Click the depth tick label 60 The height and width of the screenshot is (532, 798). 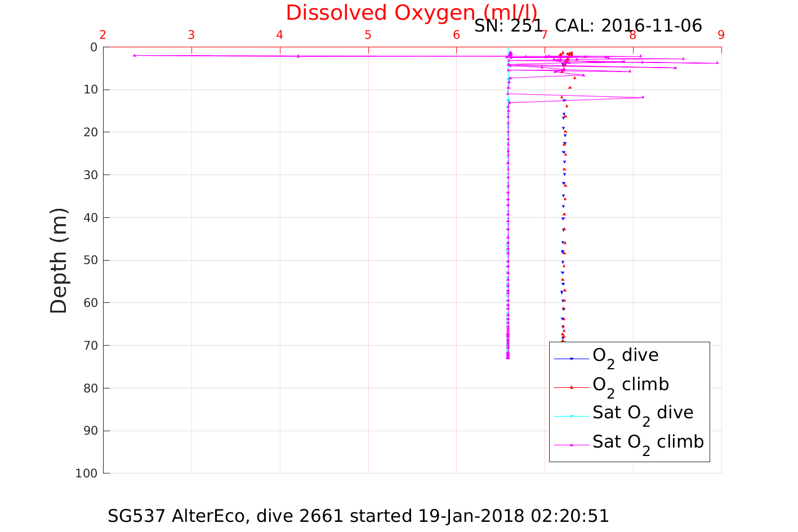tap(90, 303)
